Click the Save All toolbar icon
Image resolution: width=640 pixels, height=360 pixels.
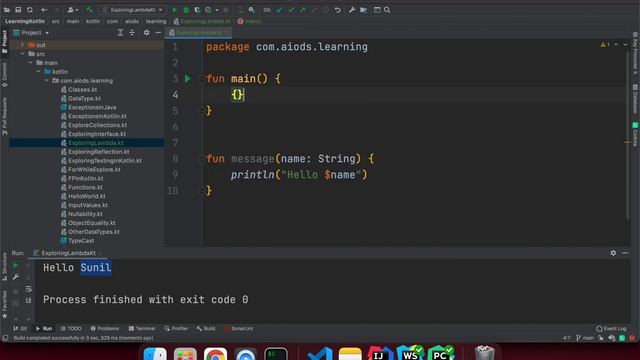(x=18, y=10)
